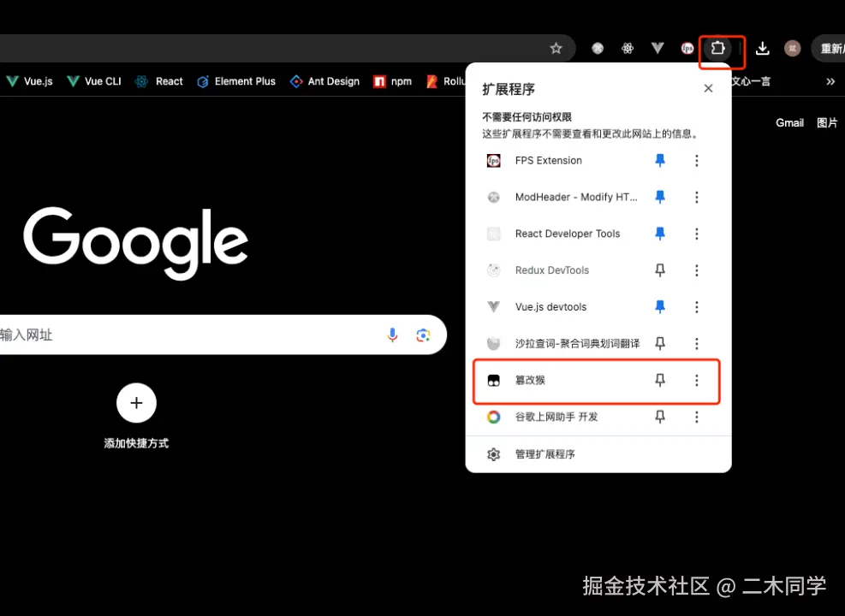Select FPS Extension in the list
Screen dimensions: 845x616
561,161
